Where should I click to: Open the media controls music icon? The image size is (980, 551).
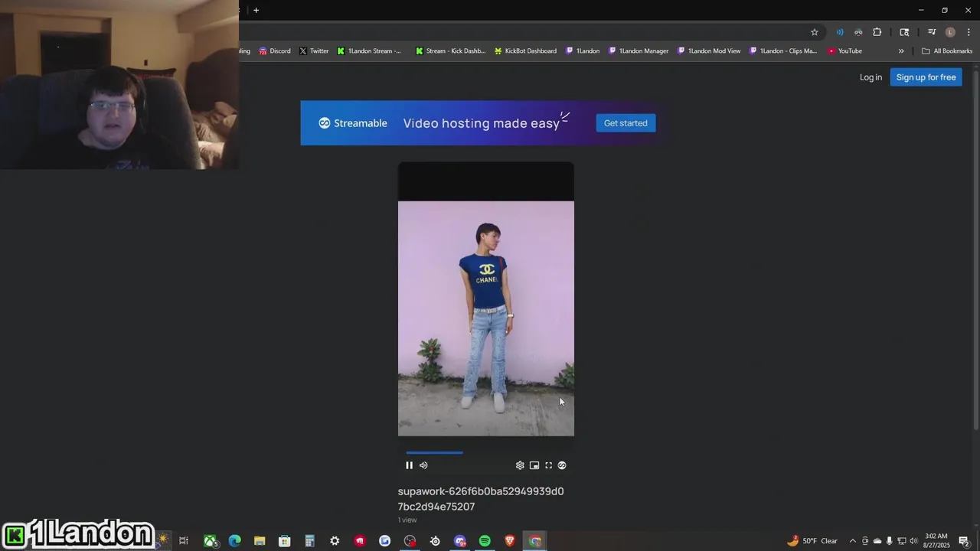click(x=932, y=32)
